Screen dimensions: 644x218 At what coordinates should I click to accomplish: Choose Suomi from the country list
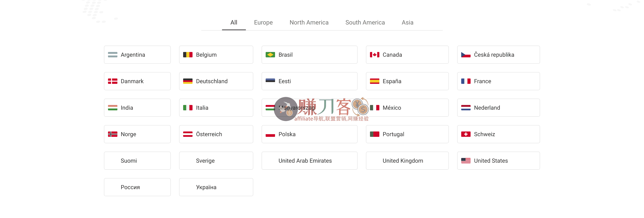point(137,160)
